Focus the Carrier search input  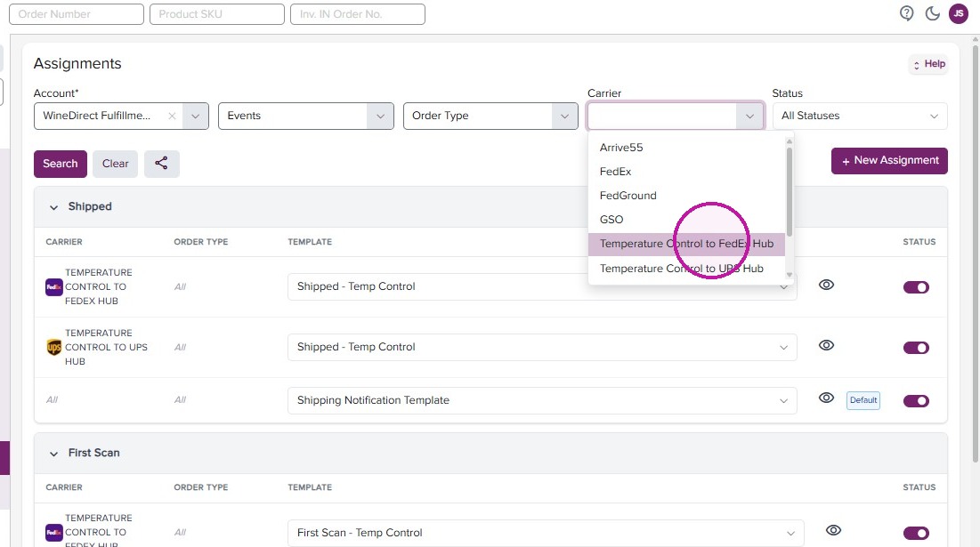coord(662,117)
